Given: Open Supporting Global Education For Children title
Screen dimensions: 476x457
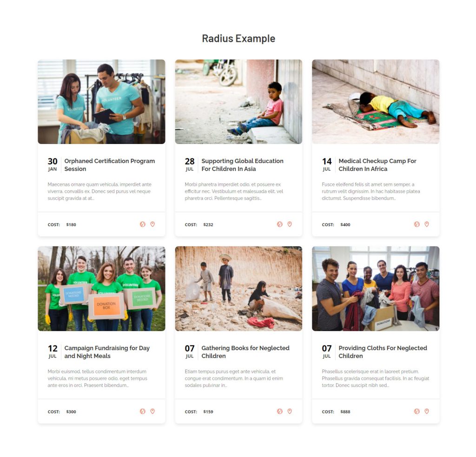Looking at the screenshot, I should point(242,165).
